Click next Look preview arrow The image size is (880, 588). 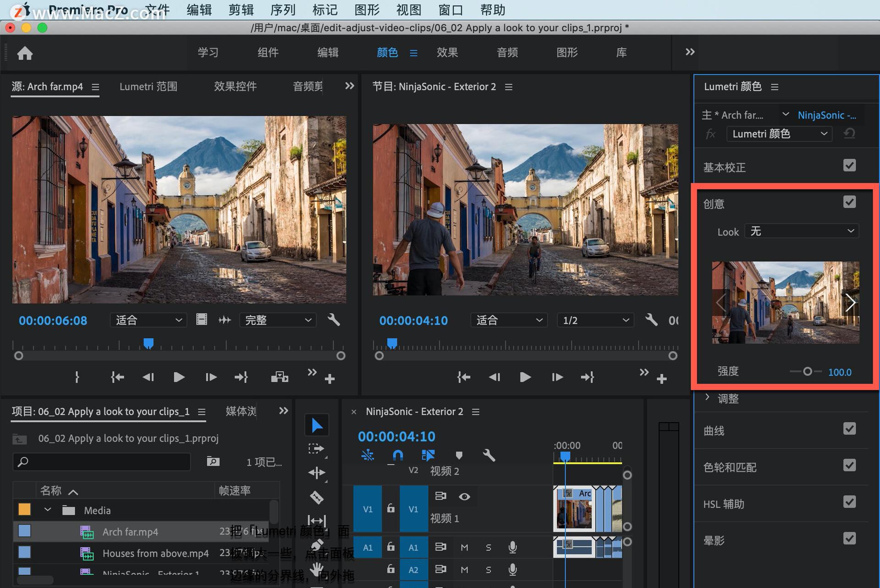(x=850, y=302)
